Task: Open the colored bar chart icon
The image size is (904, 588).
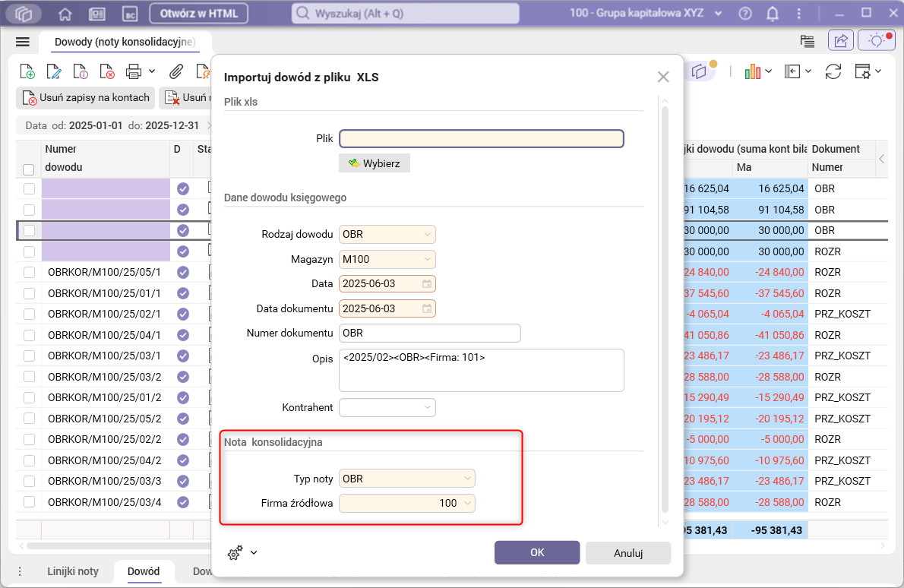Action: (x=752, y=71)
